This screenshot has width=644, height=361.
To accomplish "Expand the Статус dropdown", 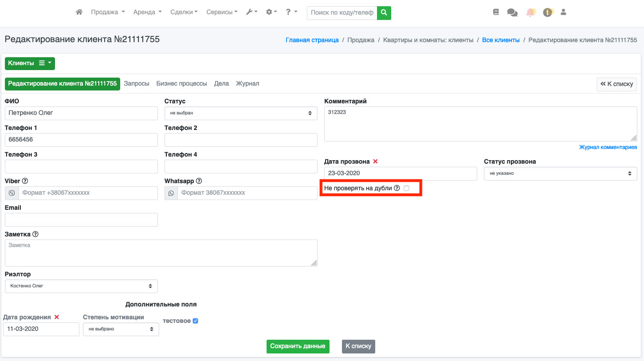I will [241, 113].
